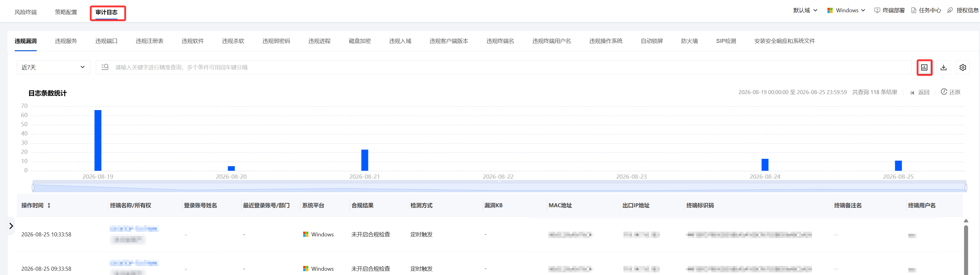Click the chart zoom slider left handle
Viewport: 980px width, 275px height.
click(x=33, y=187)
